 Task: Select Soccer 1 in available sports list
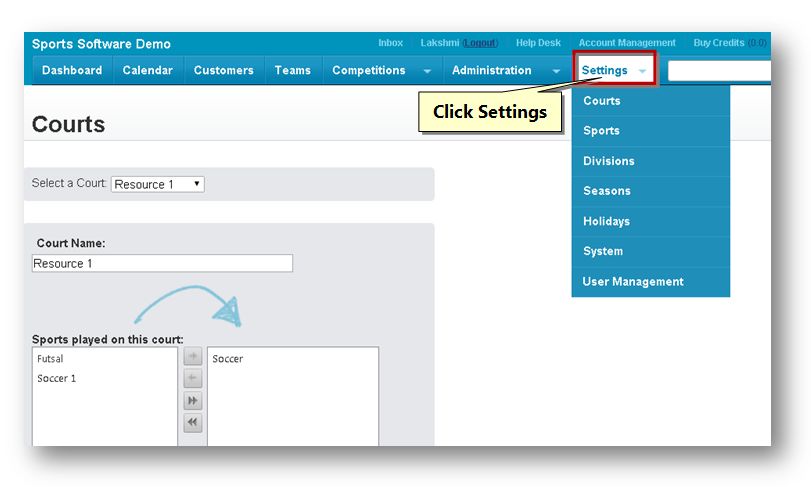click(56, 378)
